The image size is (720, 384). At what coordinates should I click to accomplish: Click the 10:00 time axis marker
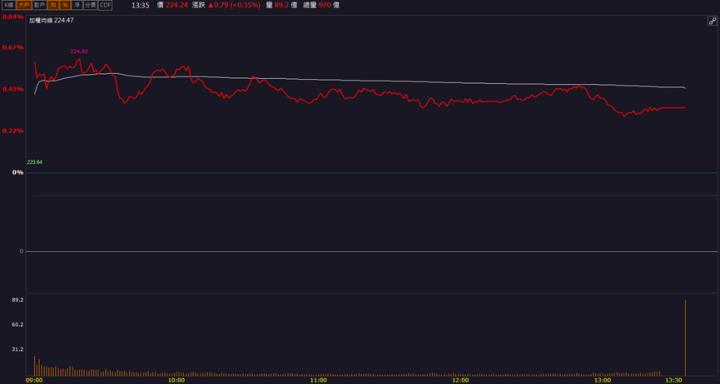(176, 380)
